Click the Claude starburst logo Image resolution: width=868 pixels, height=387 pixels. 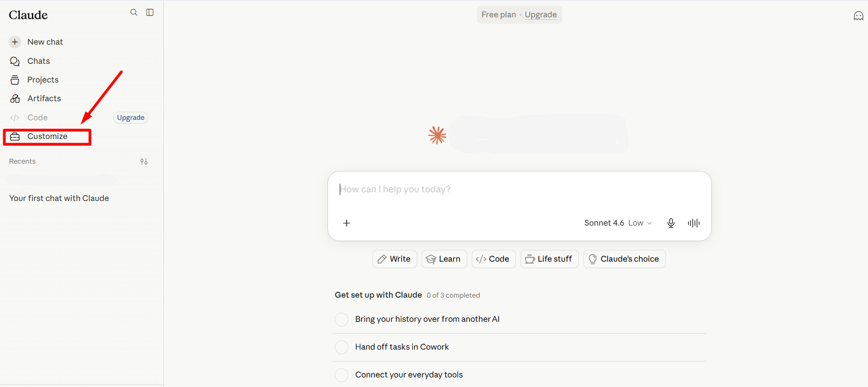[x=437, y=135]
